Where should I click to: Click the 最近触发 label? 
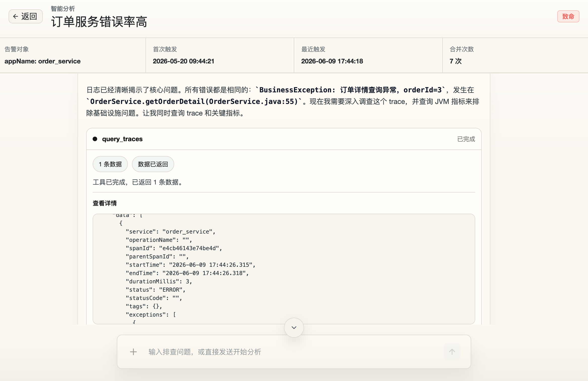coord(313,49)
